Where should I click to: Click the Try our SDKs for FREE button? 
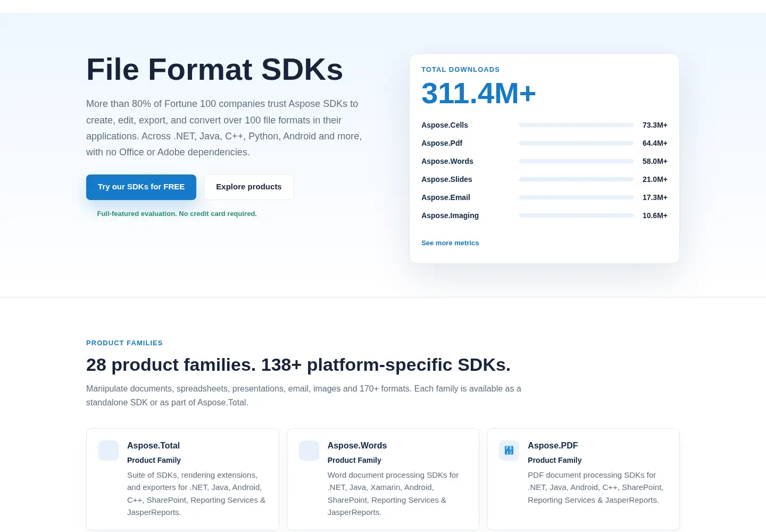(x=141, y=187)
